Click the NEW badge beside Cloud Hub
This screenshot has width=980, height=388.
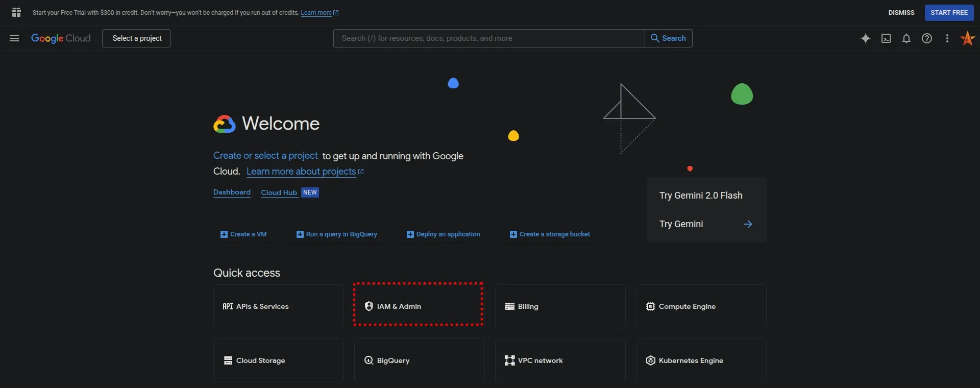pos(310,192)
